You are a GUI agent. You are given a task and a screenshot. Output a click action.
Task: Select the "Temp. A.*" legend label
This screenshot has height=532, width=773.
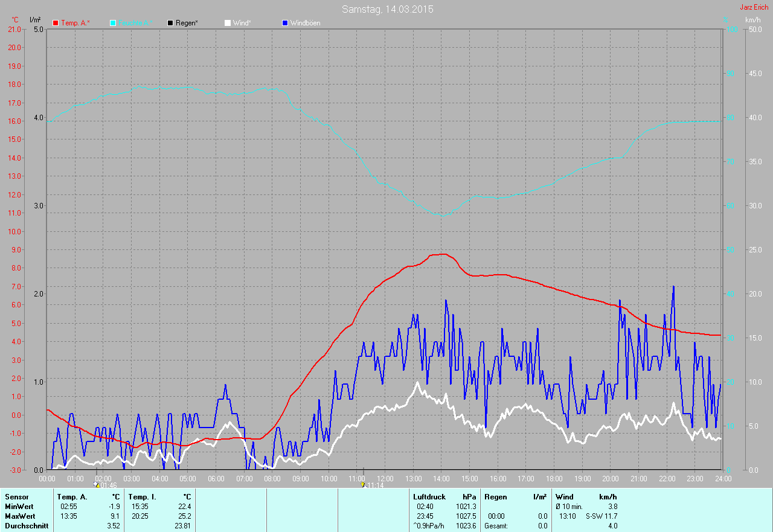pyautogui.click(x=75, y=23)
